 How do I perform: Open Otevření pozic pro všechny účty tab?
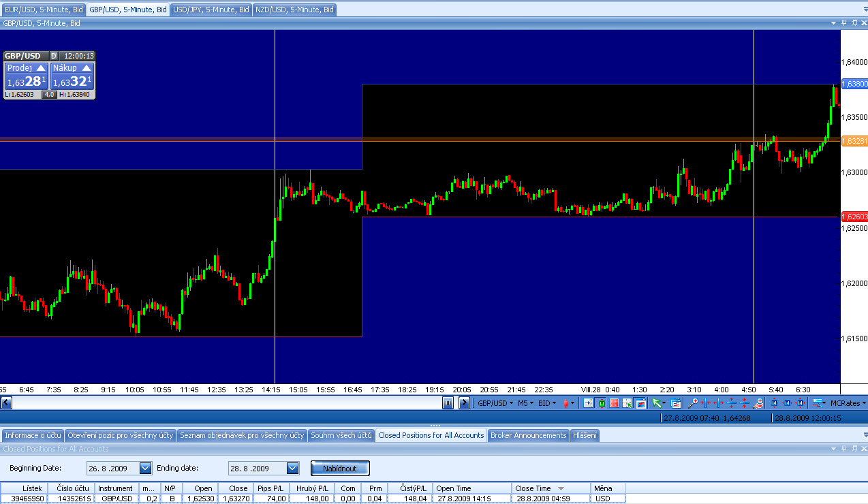click(121, 435)
